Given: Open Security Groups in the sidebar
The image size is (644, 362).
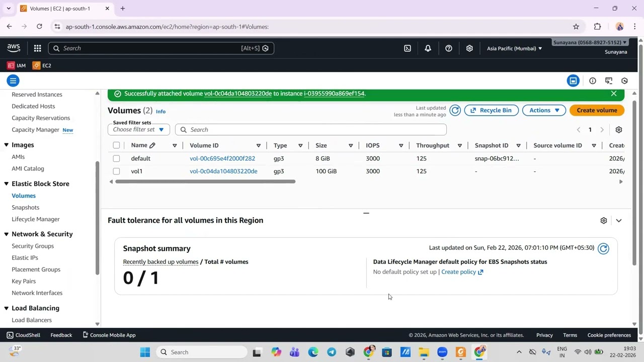Looking at the screenshot, I should [x=33, y=246].
